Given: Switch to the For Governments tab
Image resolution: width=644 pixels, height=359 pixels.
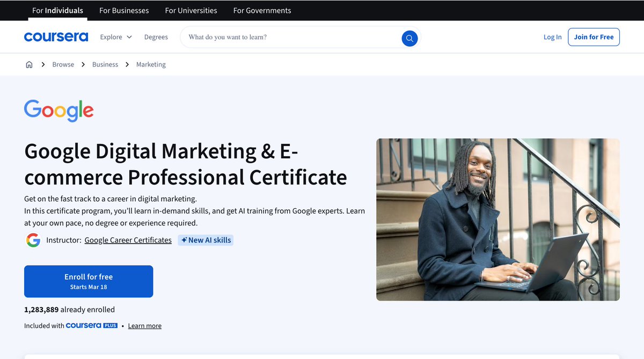Looking at the screenshot, I should pos(262,10).
